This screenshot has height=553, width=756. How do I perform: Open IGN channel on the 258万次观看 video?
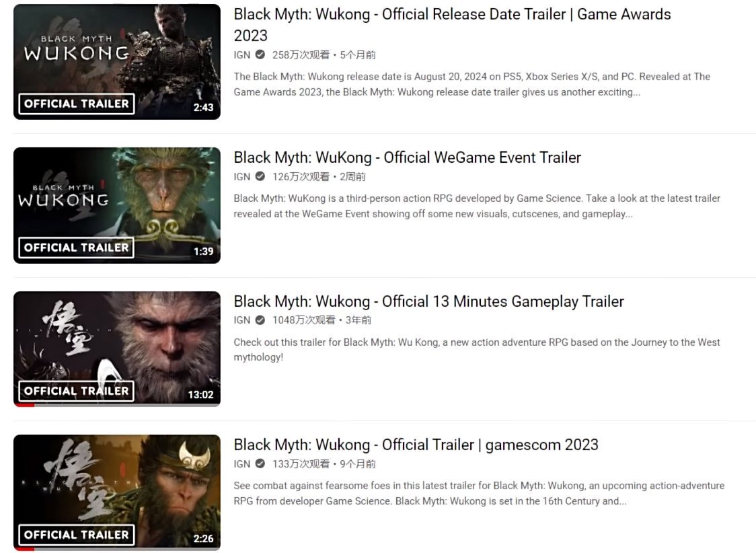tap(242, 55)
